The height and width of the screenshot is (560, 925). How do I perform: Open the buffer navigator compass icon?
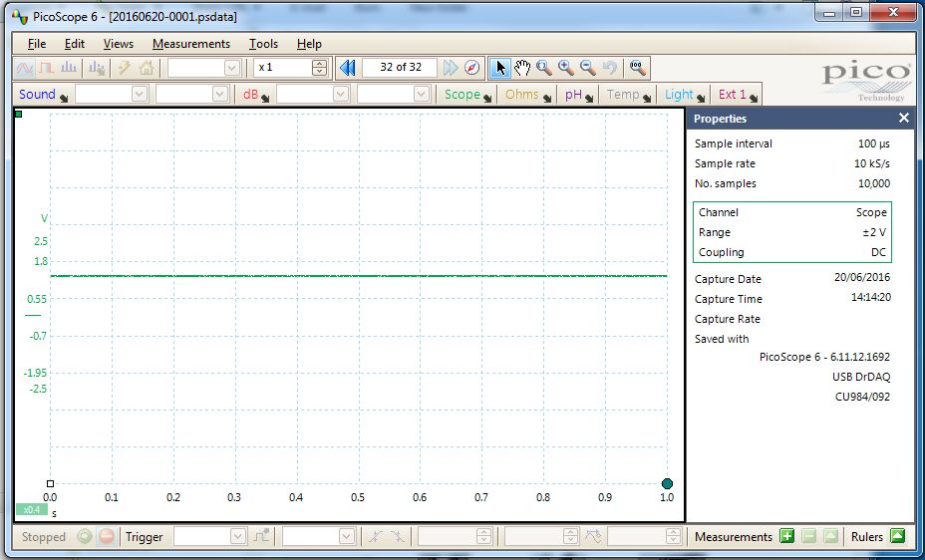472,68
